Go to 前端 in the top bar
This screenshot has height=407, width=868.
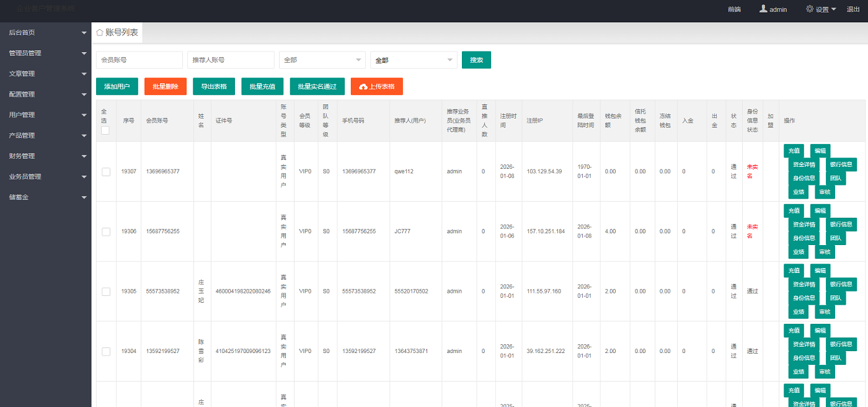pos(734,9)
